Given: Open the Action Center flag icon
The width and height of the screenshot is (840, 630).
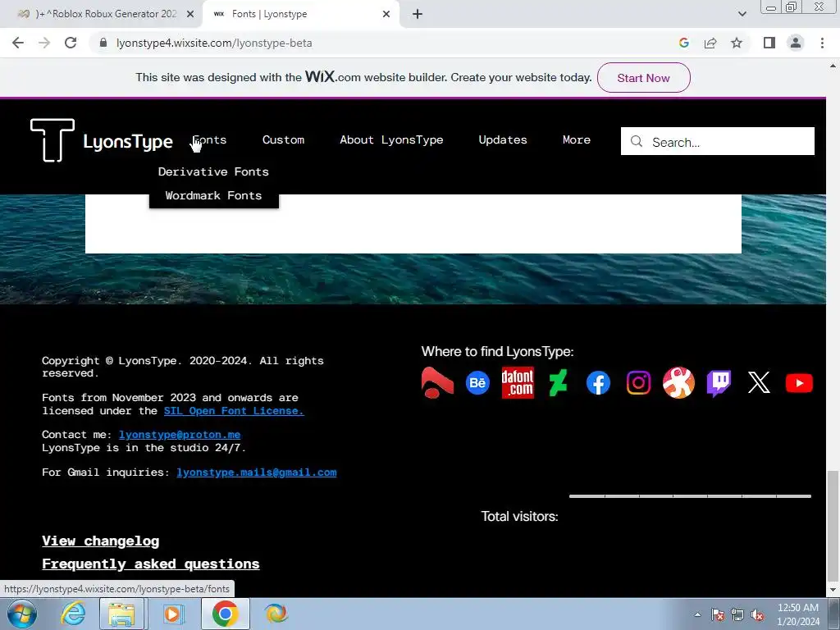Looking at the screenshot, I should pos(718,615).
